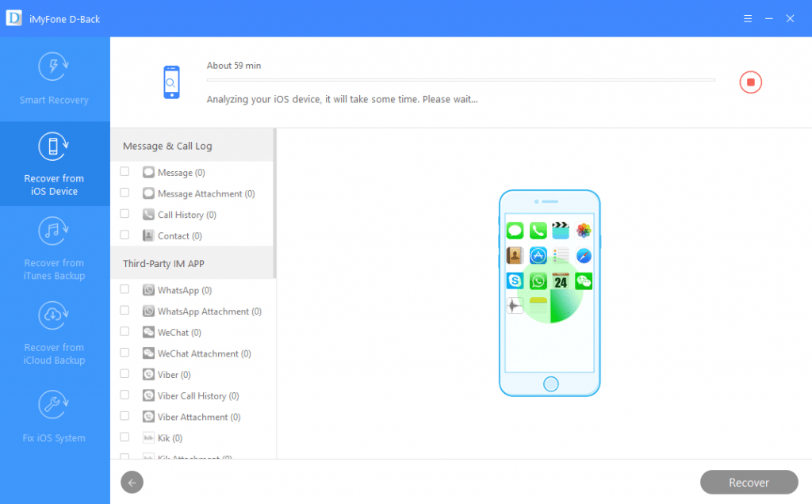Click the "About 59 min" time estimate

click(234, 66)
